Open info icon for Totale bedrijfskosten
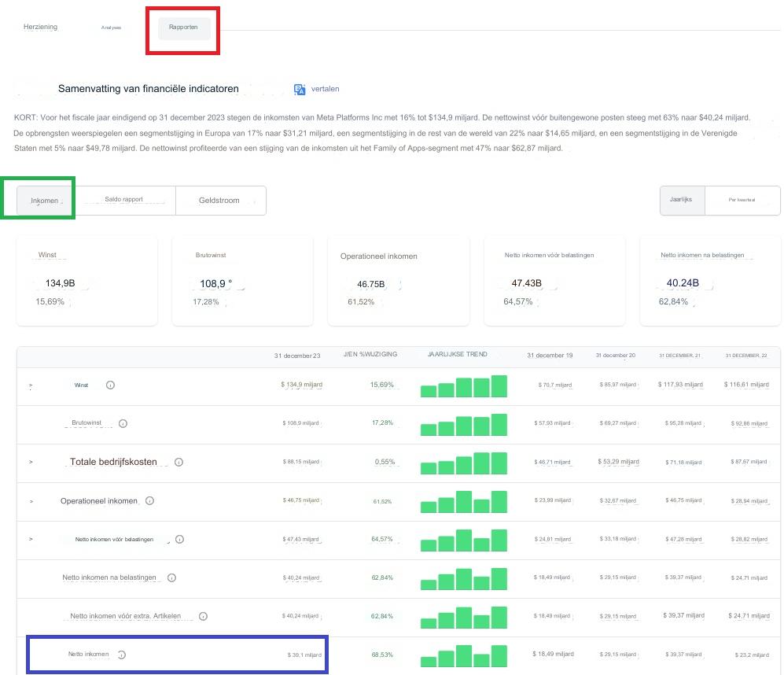The image size is (784, 675). 179,462
